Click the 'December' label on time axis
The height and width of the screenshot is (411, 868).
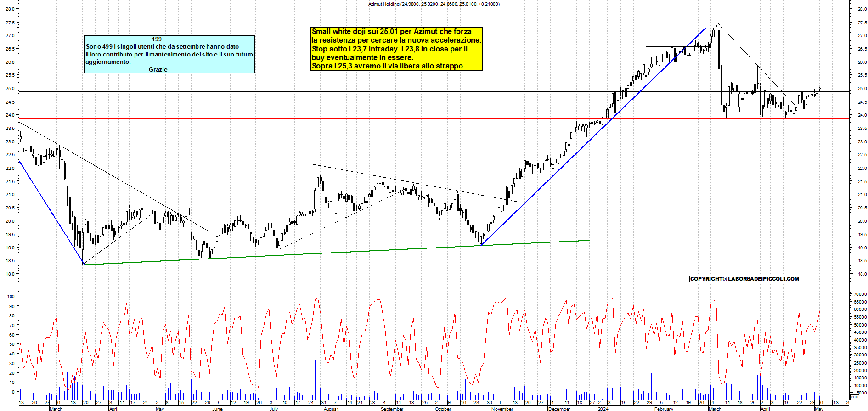click(559, 409)
